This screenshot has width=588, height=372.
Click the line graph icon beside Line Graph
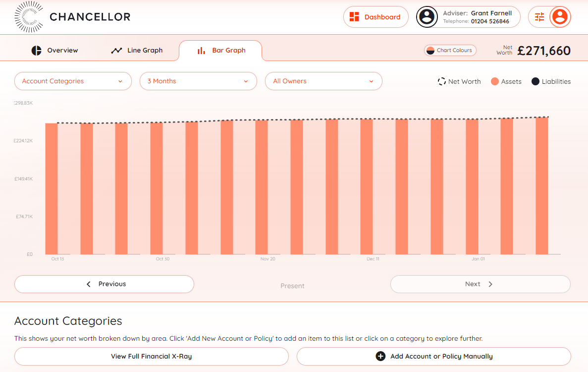116,50
